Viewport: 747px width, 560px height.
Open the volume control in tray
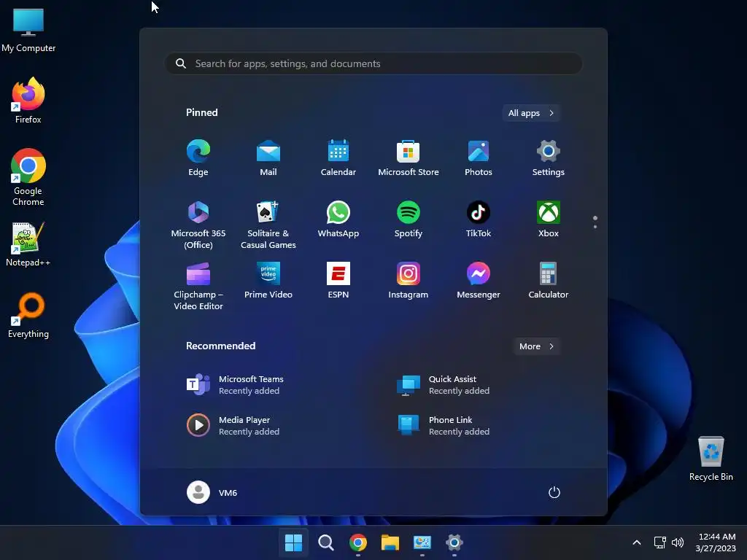point(678,542)
